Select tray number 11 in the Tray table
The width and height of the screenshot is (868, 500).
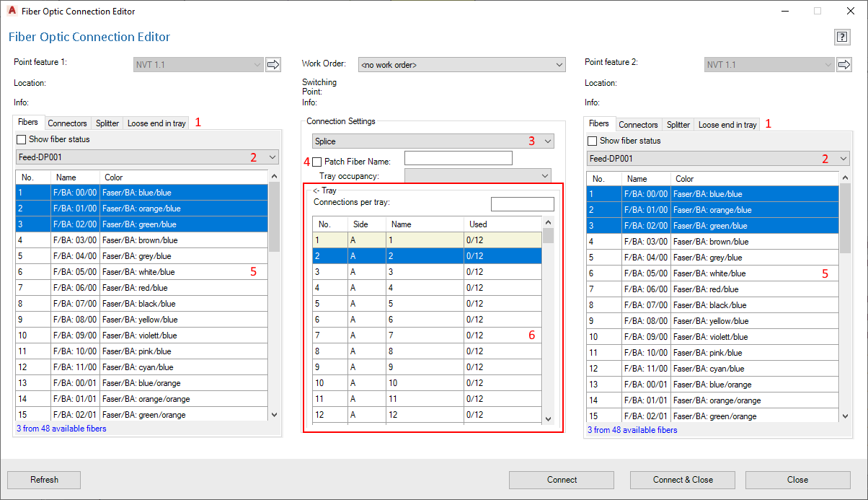[427, 399]
